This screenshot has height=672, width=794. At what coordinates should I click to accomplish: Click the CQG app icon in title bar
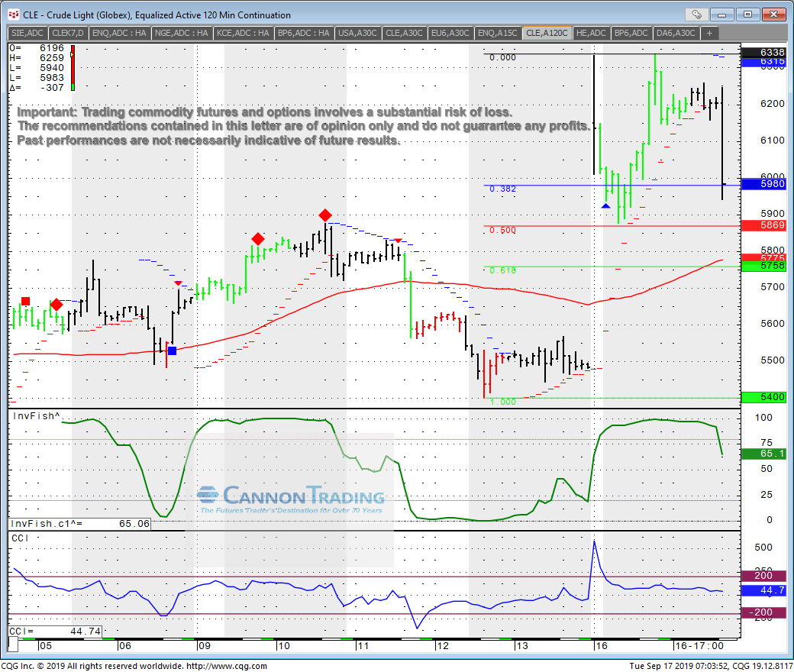coord(13,15)
